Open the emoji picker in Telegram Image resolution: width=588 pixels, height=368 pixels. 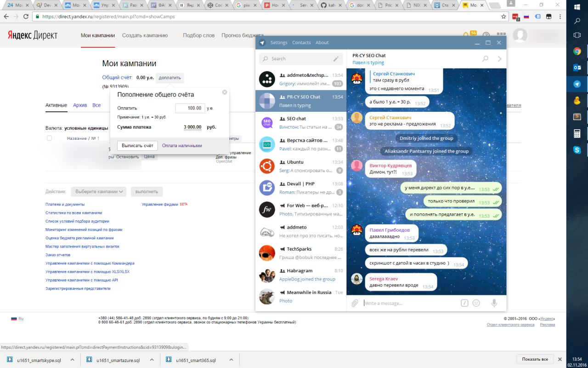[476, 303]
